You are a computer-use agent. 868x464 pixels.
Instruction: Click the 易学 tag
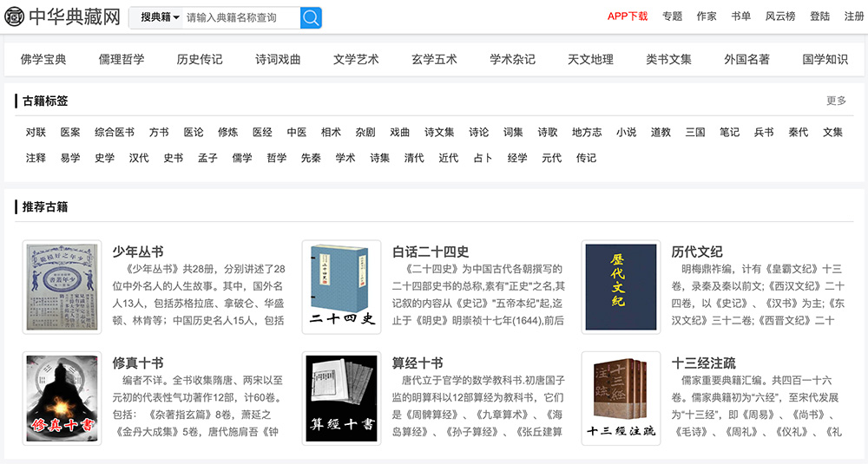(70, 158)
